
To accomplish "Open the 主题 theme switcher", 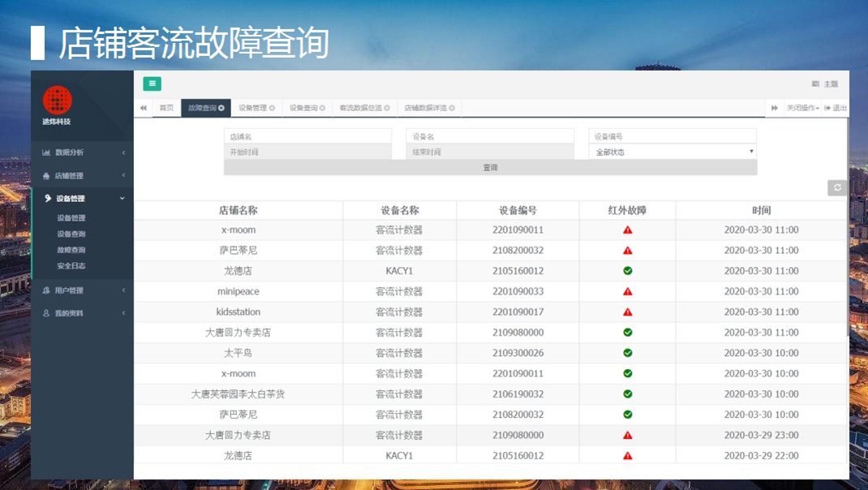I will [x=825, y=84].
